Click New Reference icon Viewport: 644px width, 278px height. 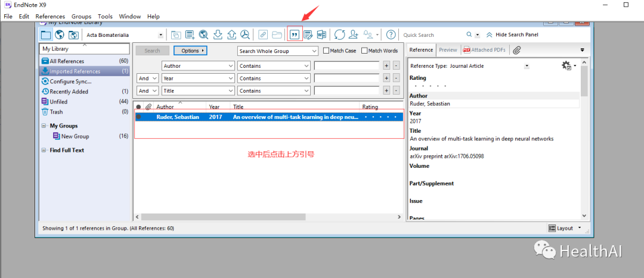(x=190, y=35)
